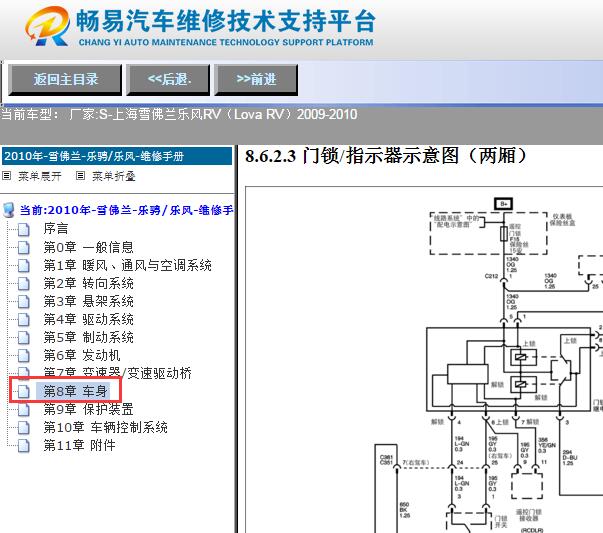The height and width of the screenshot is (533, 603).
Task: Open 第7章 变速器/变速驱动桥
Action: 117,373
